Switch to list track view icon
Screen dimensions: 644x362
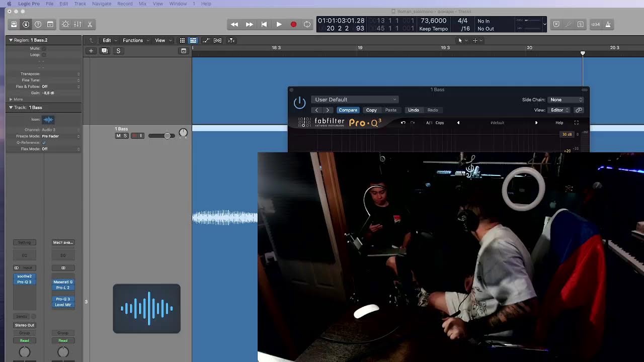(x=193, y=40)
